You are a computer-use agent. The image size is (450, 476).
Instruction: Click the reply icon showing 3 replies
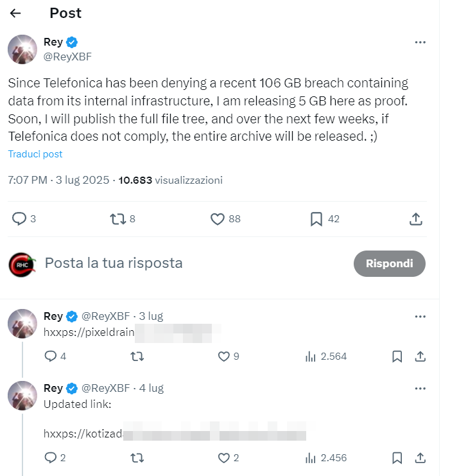pyautogui.click(x=20, y=219)
